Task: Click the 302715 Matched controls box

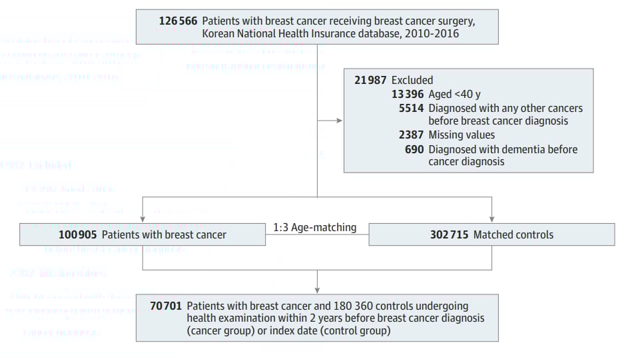Action: [x=491, y=234]
